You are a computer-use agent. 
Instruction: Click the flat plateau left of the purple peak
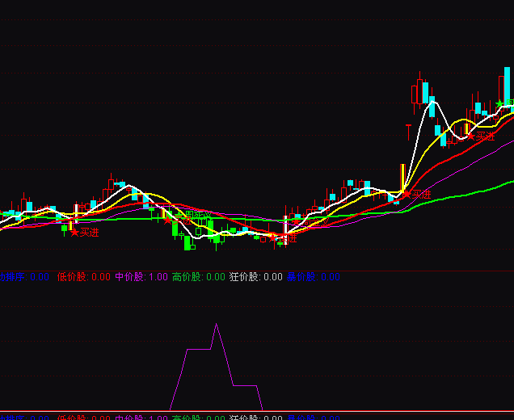(198, 350)
